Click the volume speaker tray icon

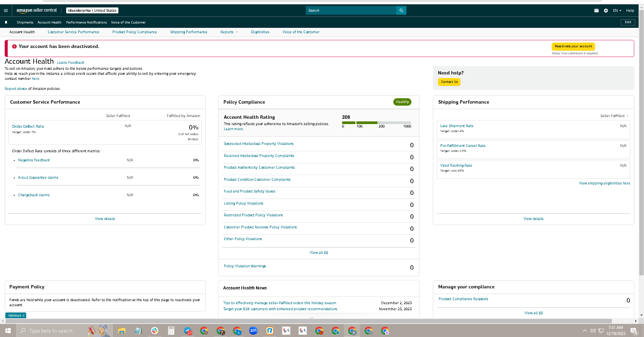click(x=593, y=331)
